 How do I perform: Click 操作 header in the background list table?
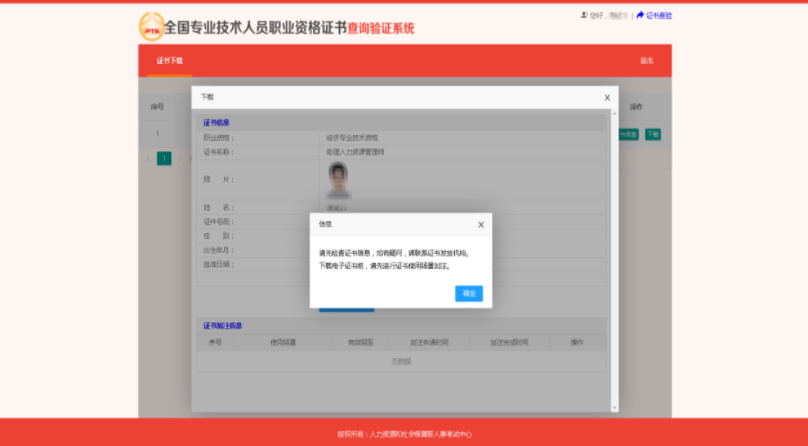[x=636, y=107]
